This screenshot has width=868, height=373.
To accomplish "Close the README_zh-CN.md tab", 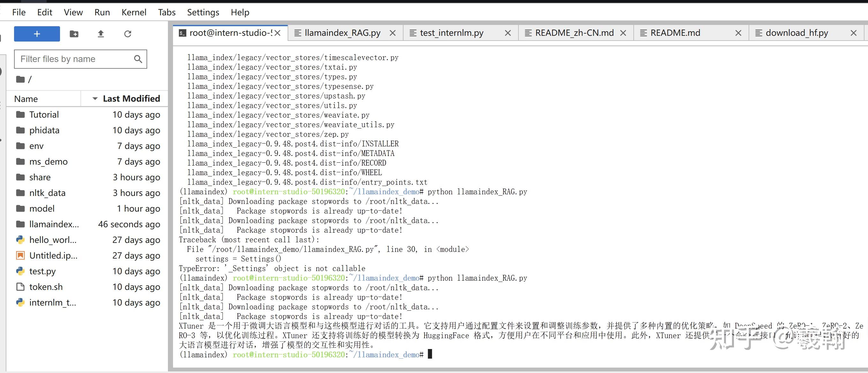I will click(x=623, y=33).
